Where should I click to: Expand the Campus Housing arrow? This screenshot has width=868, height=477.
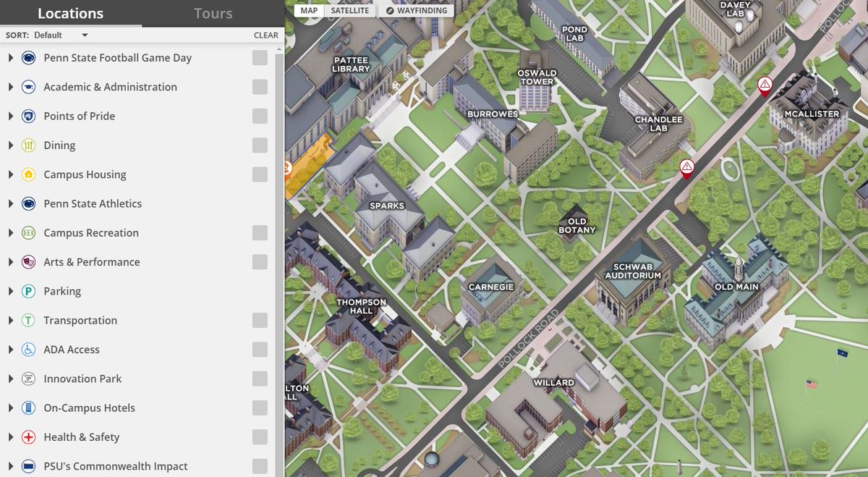11,174
